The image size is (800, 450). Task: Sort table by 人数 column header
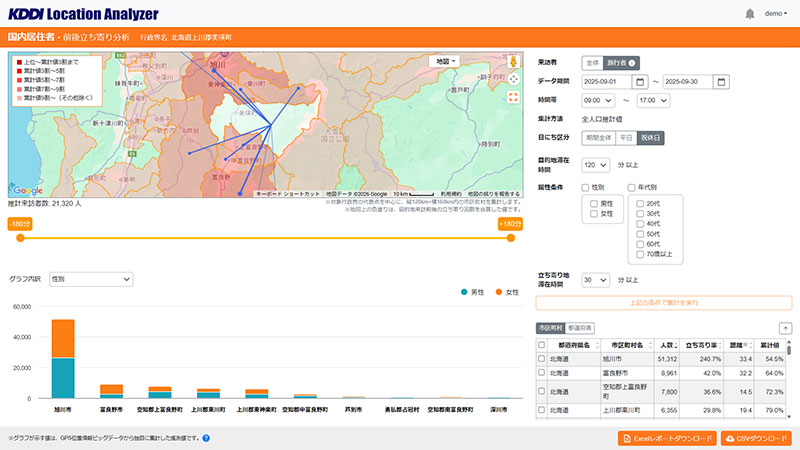pos(669,344)
